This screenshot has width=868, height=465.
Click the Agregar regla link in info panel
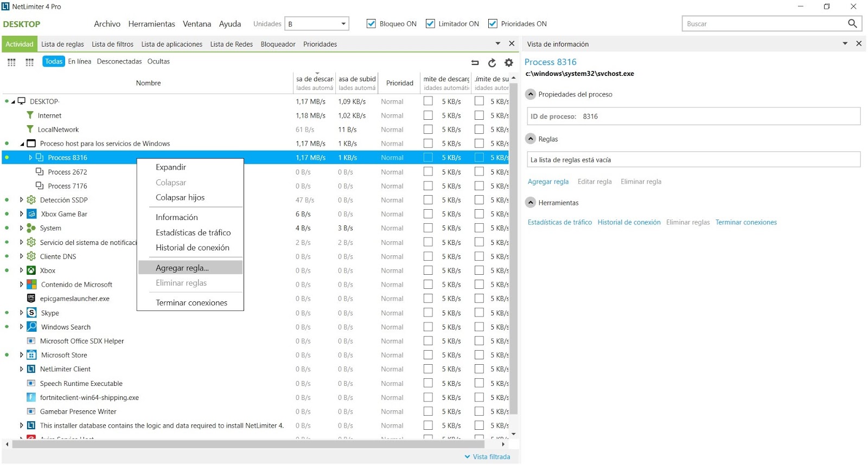coord(548,182)
